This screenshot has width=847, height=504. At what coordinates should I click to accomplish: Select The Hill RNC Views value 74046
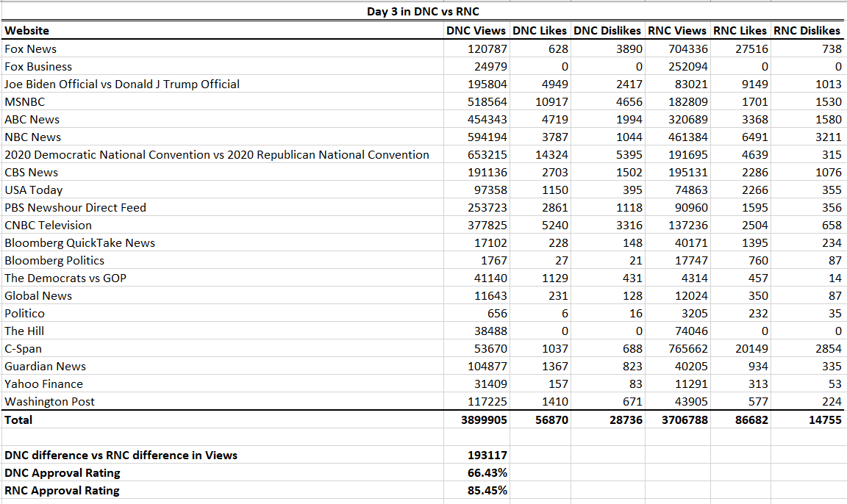click(x=677, y=331)
